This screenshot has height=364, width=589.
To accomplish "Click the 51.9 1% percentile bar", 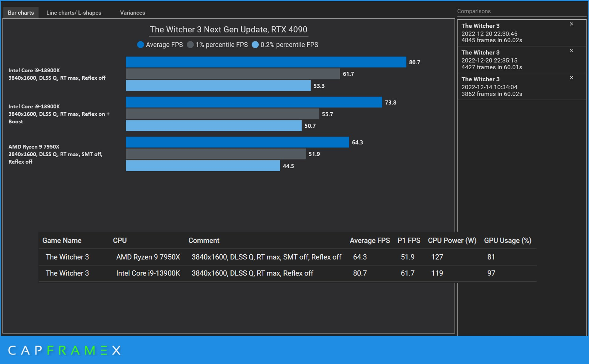I will (x=216, y=154).
